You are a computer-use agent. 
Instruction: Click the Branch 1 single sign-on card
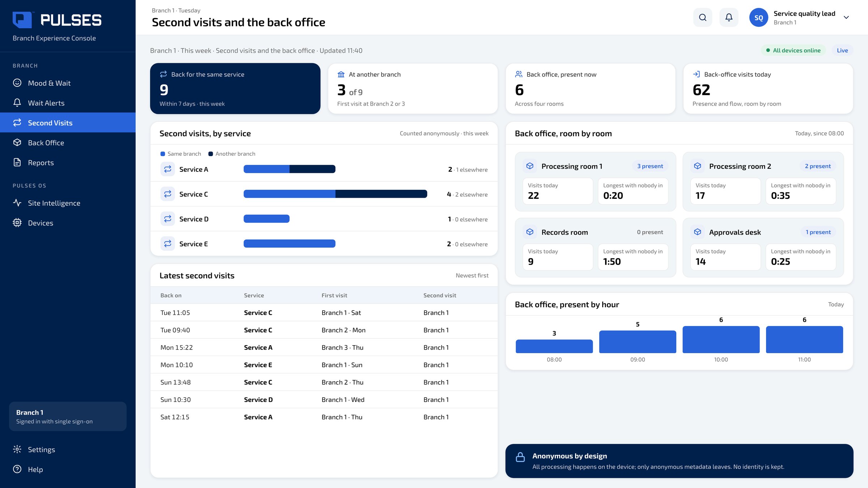(x=68, y=416)
